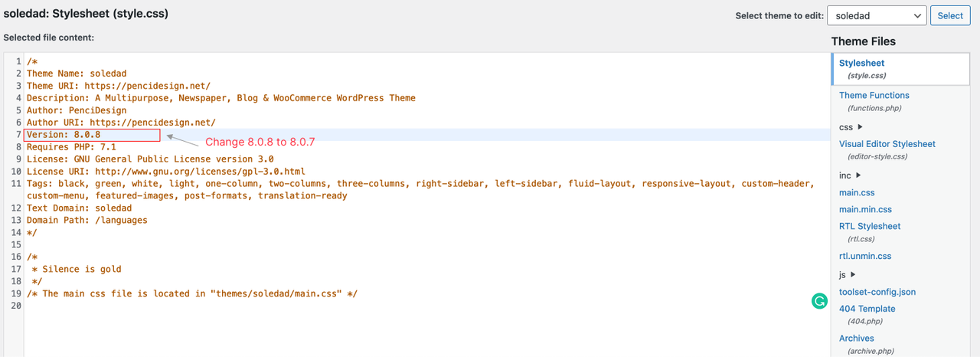Click the main css file location comment

point(192,294)
